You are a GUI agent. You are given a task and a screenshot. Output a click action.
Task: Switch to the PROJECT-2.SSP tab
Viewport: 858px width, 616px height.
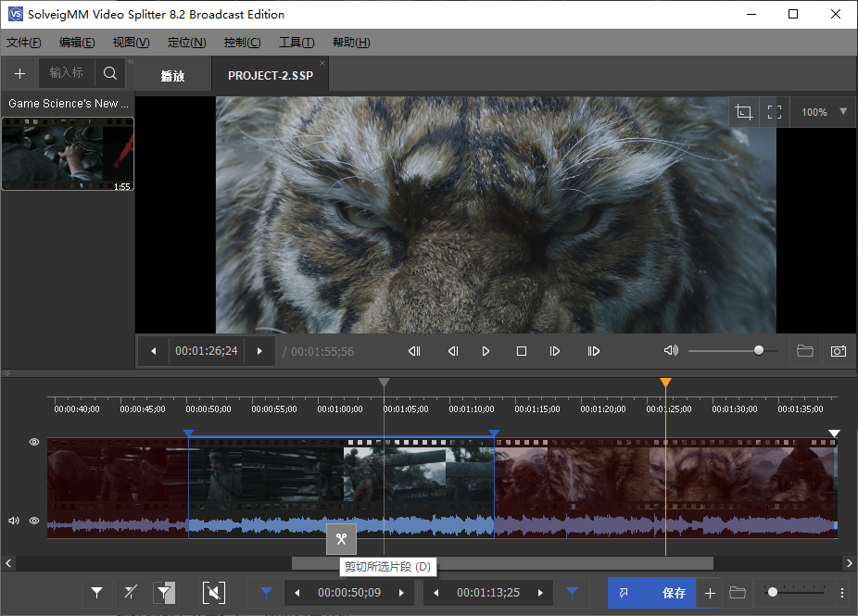(270, 75)
